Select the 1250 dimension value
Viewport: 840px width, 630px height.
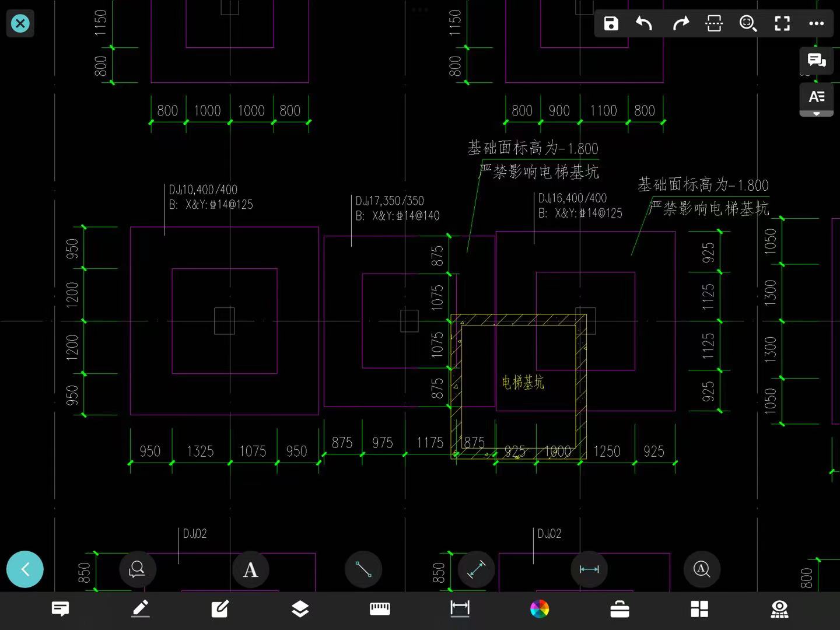click(x=607, y=451)
